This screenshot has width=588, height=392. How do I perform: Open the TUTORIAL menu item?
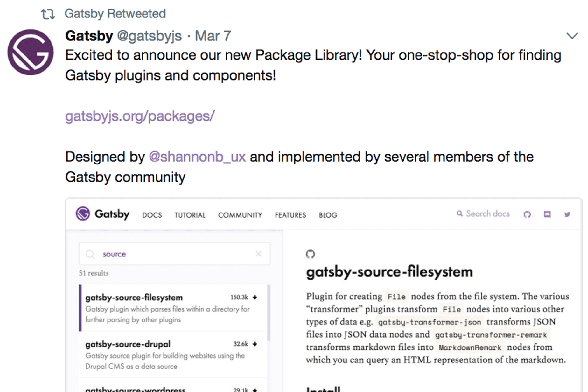(190, 215)
